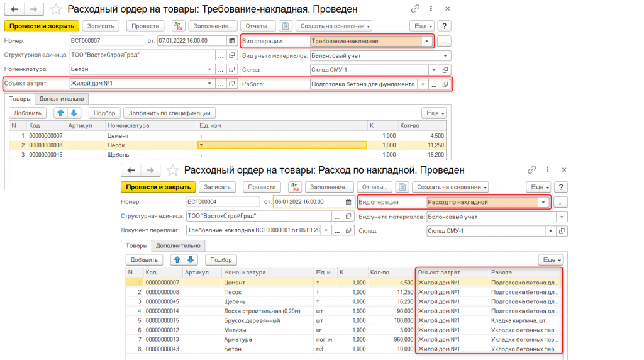Click the favorites star beside the Требование-накладная title
644x360 pixels.
point(57,9)
